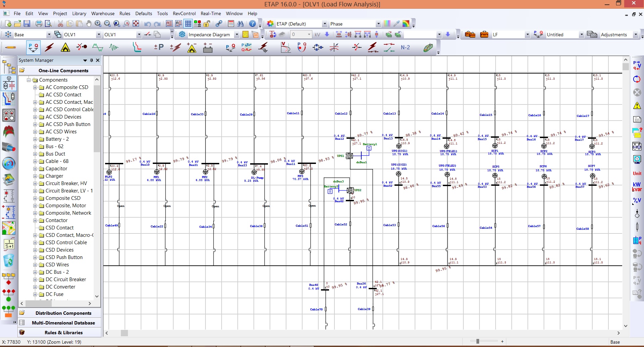Open the Distribution Components panel
The width and height of the screenshot is (644, 347).
[x=59, y=313]
